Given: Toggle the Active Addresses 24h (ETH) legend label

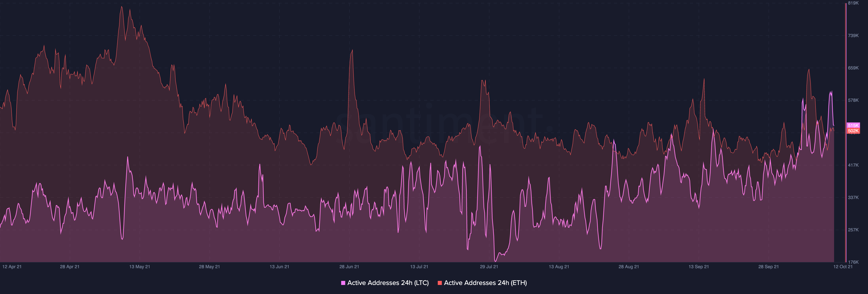Looking at the screenshot, I should pos(485,283).
